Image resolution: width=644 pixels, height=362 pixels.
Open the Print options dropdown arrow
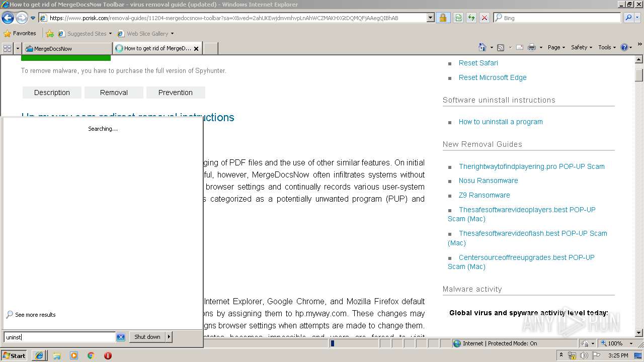pyautogui.click(x=541, y=48)
